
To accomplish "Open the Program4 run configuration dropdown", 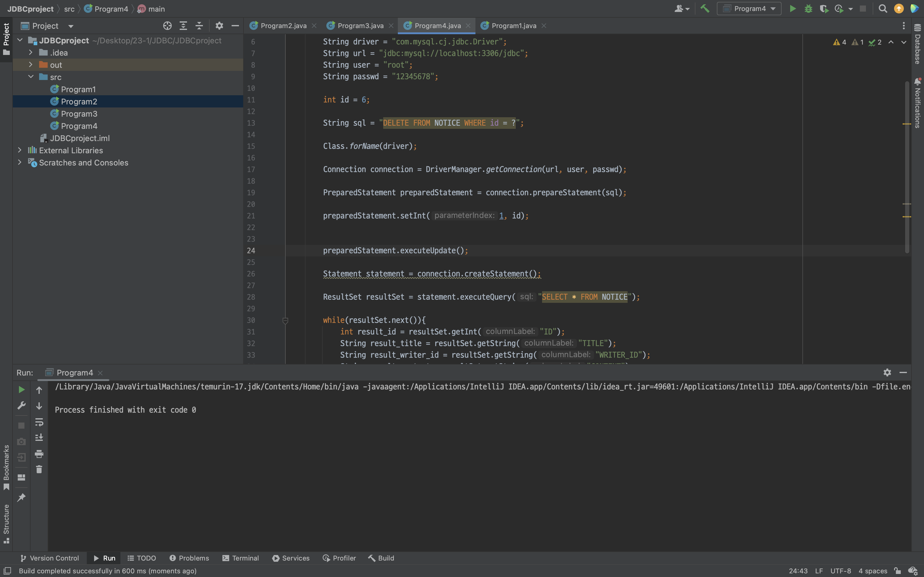I will [750, 9].
